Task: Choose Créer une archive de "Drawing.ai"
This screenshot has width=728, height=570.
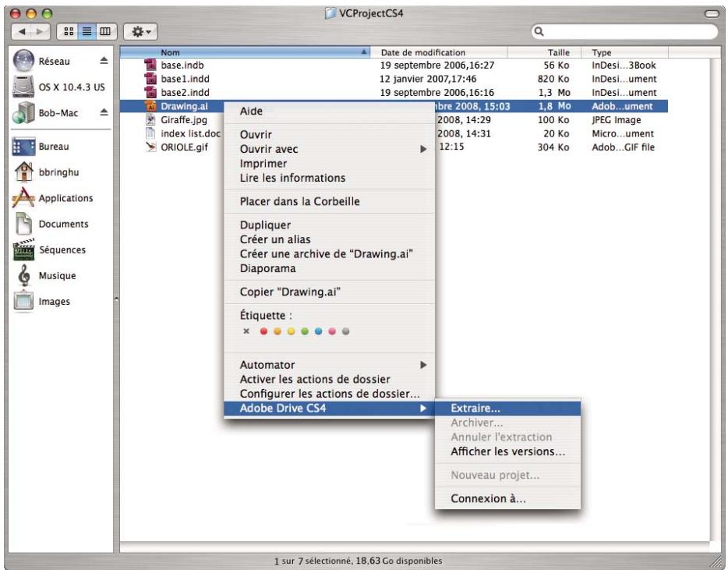Action: [329, 254]
